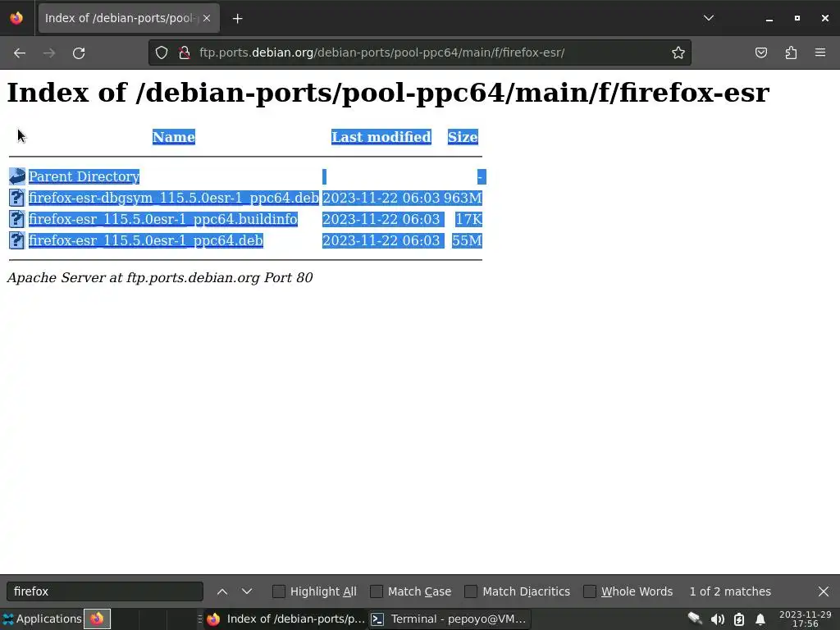Image resolution: width=840 pixels, height=630 pixels.
Task: Open firefox-esr_115.5.0esr-1_ppc64.buildinfo link
Action: point(163,219)
